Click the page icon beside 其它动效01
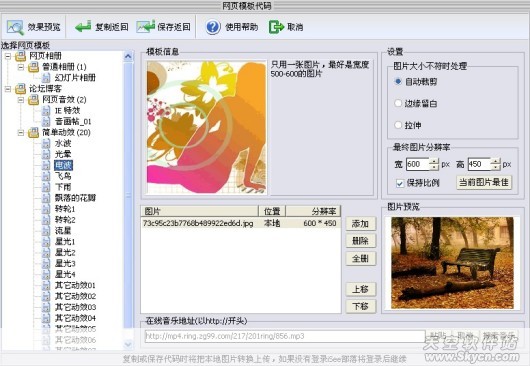Image resolution: width=530 pixels, height=366 pixels. [x=46, y=285]
